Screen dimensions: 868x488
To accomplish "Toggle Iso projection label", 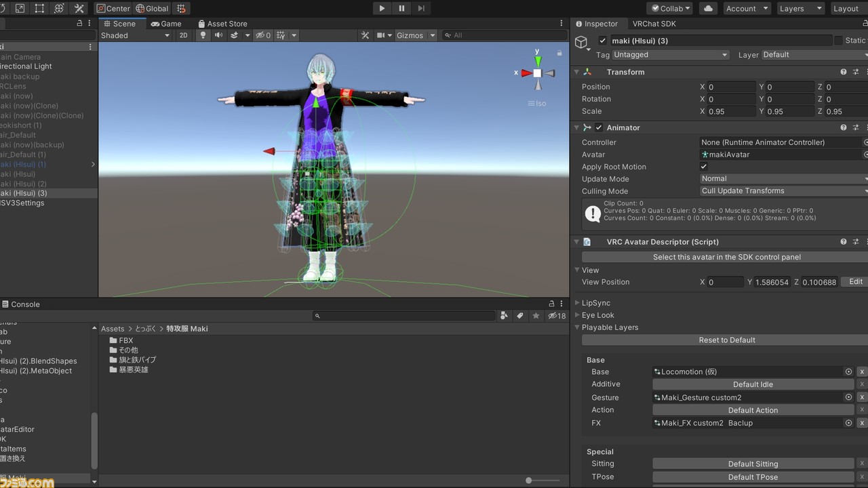I will pyautogui.click(x=537, y=104).
